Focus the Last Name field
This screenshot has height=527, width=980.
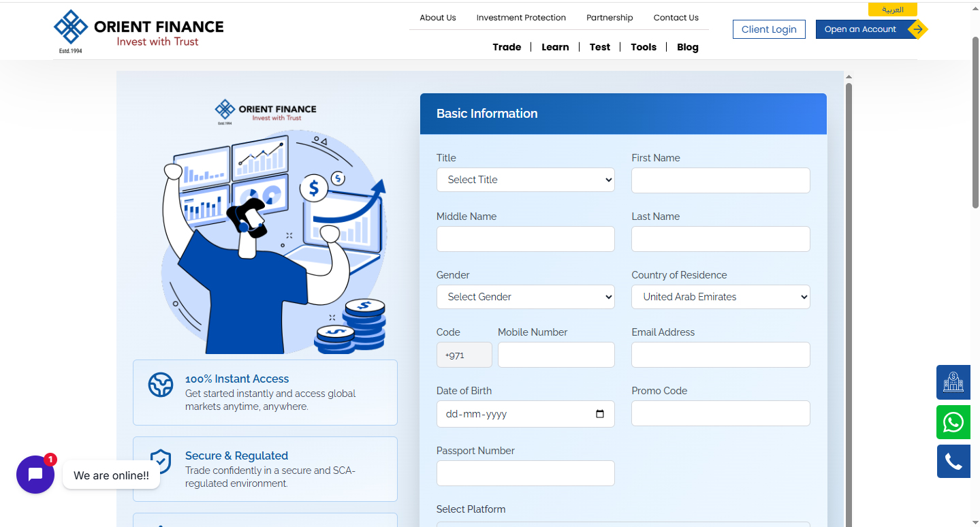(721, 239)
